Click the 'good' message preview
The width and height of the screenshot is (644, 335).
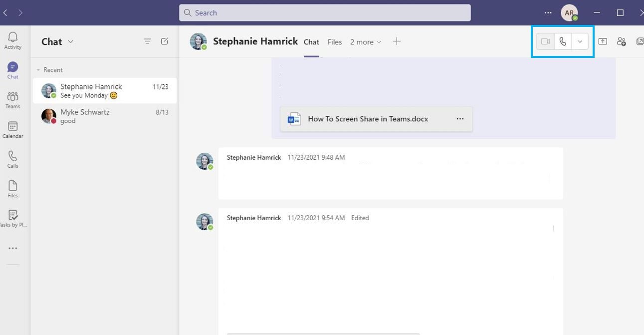[x=68, y=121]
